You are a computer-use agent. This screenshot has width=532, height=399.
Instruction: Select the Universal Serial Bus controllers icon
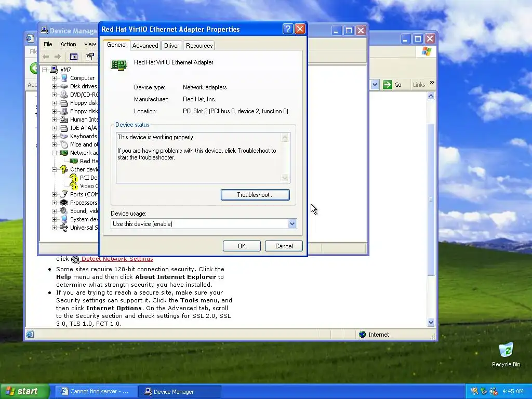[64, 228]
